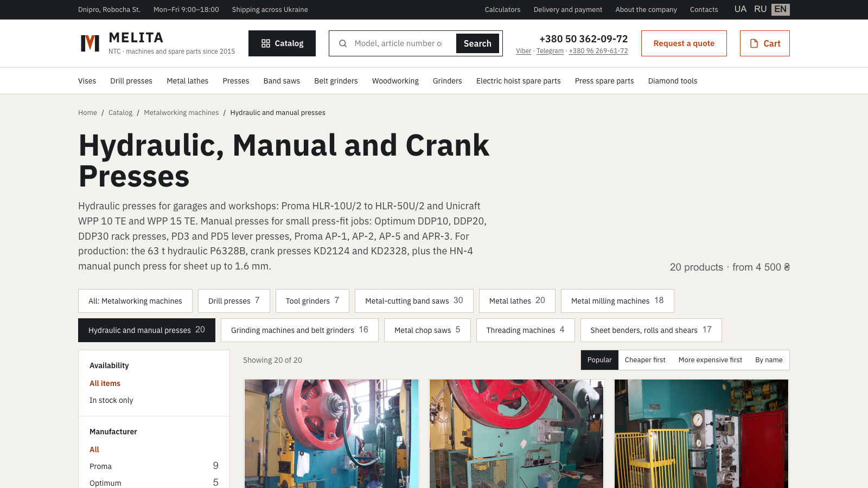Viewport: 868px width, 488px height.
Task: Sort by More expensive first
Action: click(710, 360)
